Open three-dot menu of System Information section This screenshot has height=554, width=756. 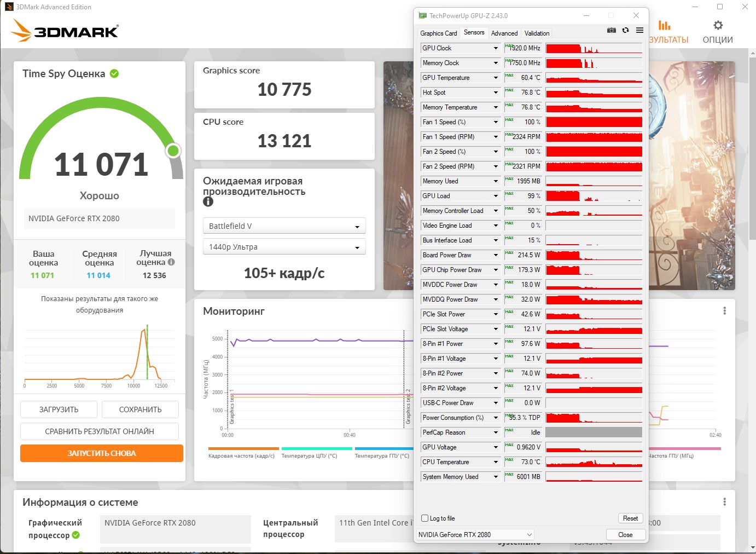pos(724,502)
